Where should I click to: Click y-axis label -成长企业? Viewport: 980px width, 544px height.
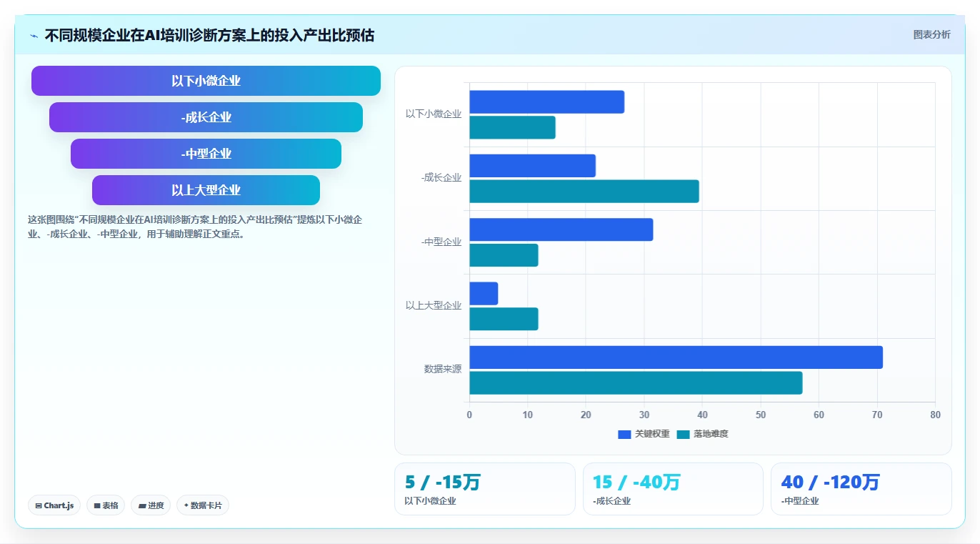tap(441, 178)
